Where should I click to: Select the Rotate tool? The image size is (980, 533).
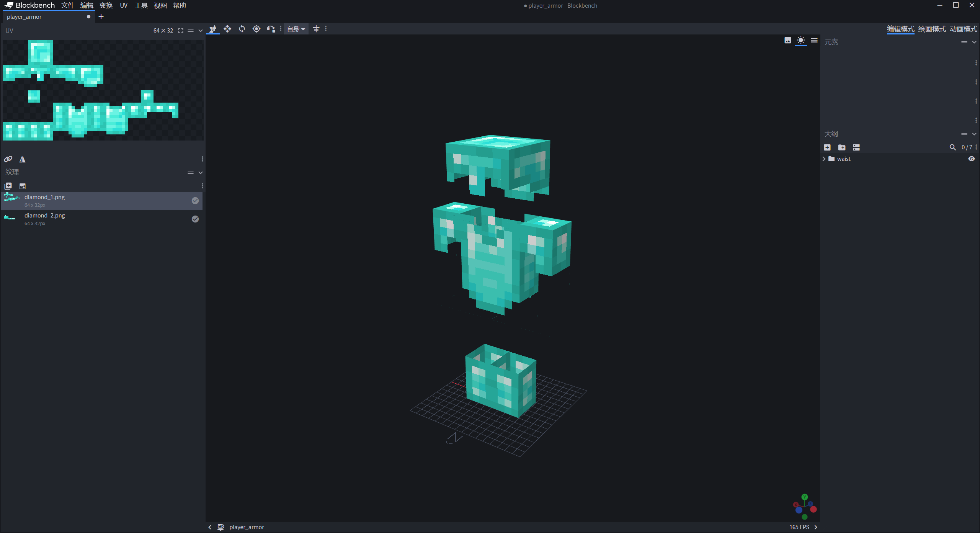[242, 29]
